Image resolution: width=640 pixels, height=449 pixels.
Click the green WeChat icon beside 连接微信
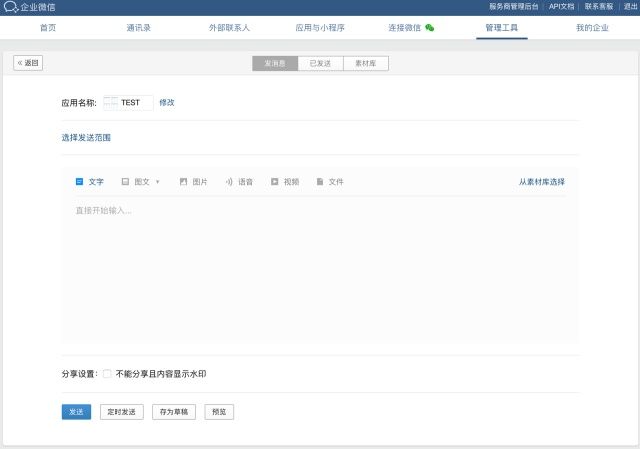click(x=430, y=28)
